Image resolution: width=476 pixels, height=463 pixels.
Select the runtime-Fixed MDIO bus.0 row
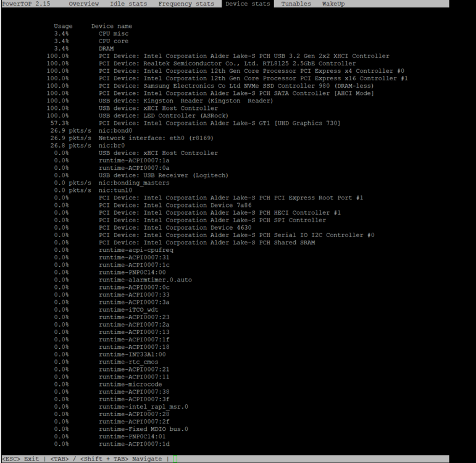pyautogui.click(x=121, y=429)
